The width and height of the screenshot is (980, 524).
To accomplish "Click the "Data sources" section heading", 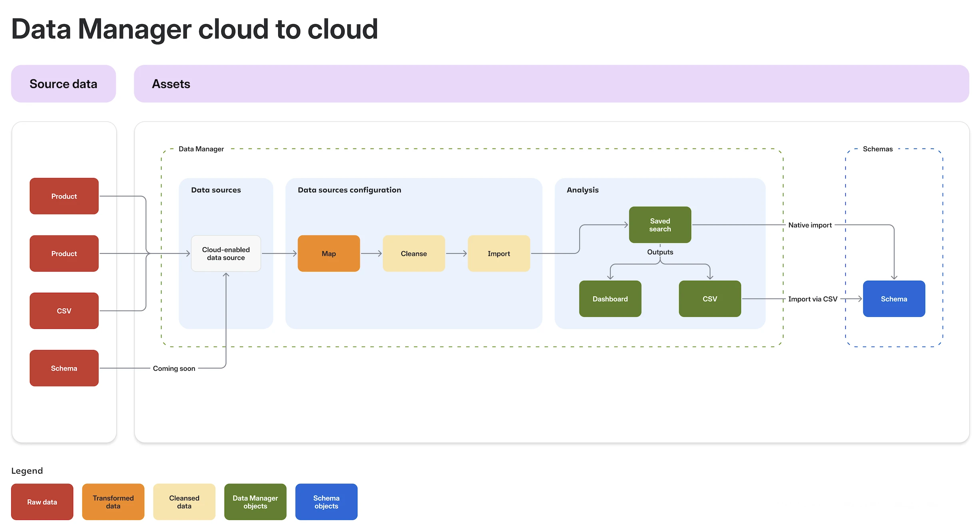I will click(216, 190).
